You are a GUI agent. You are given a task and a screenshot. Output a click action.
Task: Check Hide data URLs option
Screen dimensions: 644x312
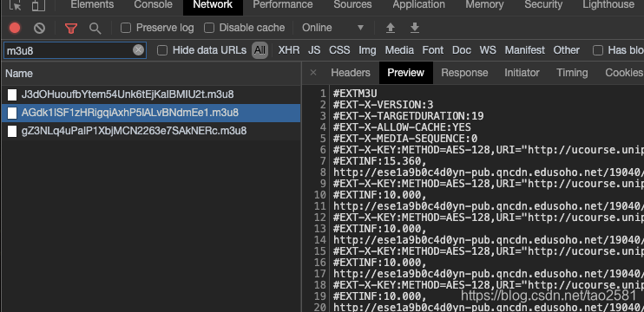162,50
